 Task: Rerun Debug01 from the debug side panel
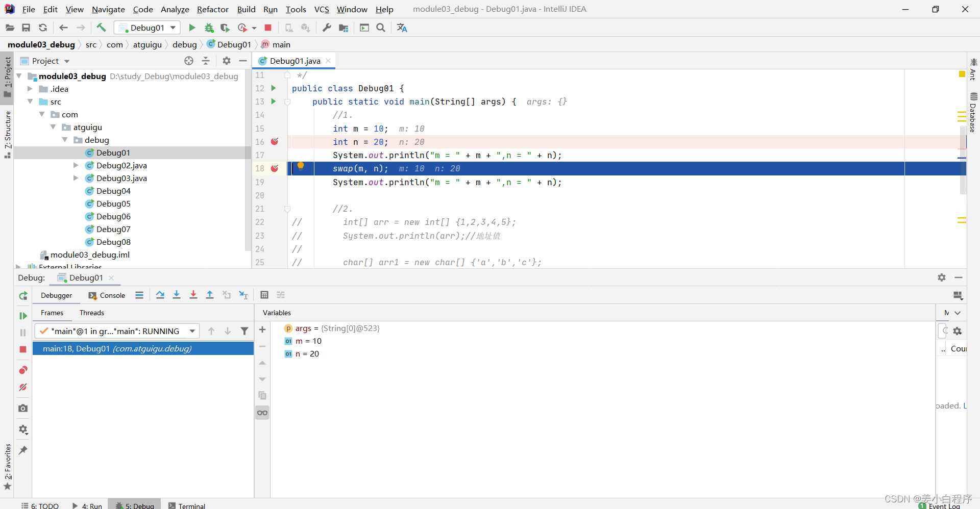23,296
